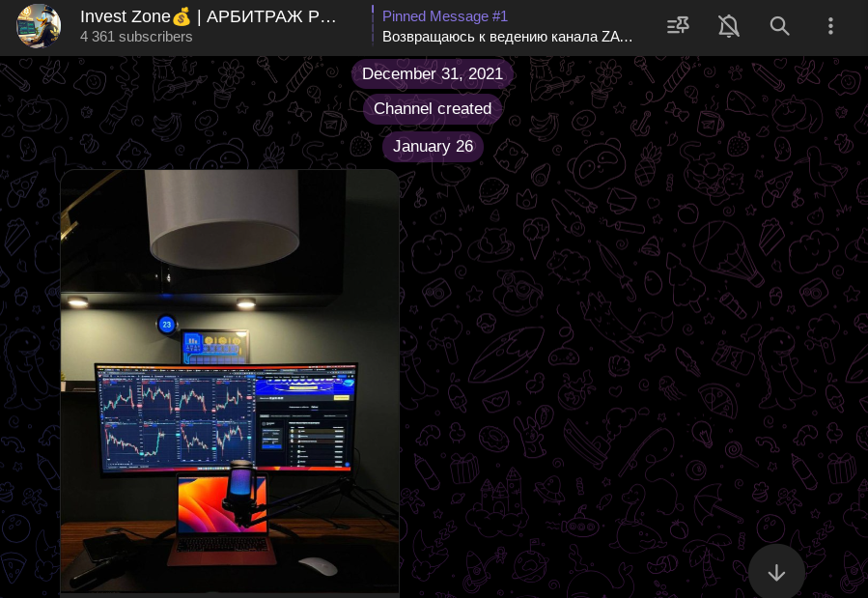Click the 4 361 subscribers label
Viewport: 868px width, 598px height.
click(136, 37)
